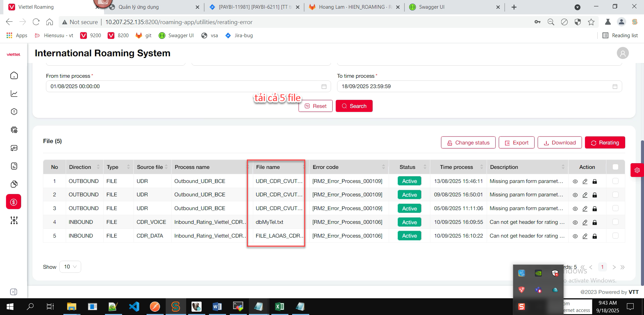View details of row 1 eye icon
This screenshot has height=315, width=644.
[575, 182]
